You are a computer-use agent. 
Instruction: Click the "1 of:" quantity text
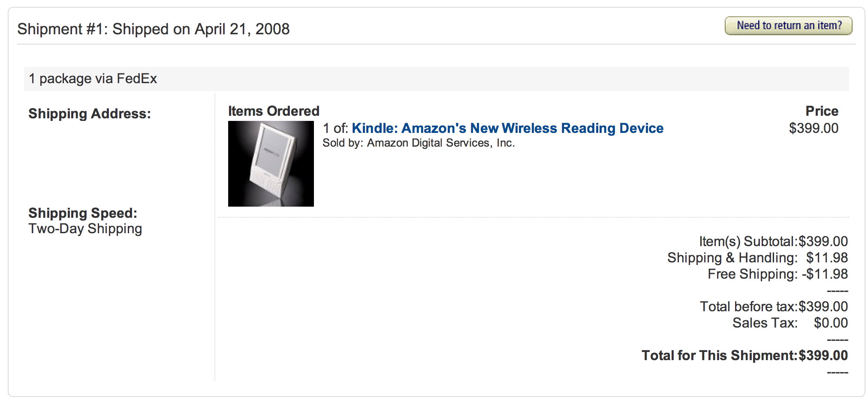point(335,128)
